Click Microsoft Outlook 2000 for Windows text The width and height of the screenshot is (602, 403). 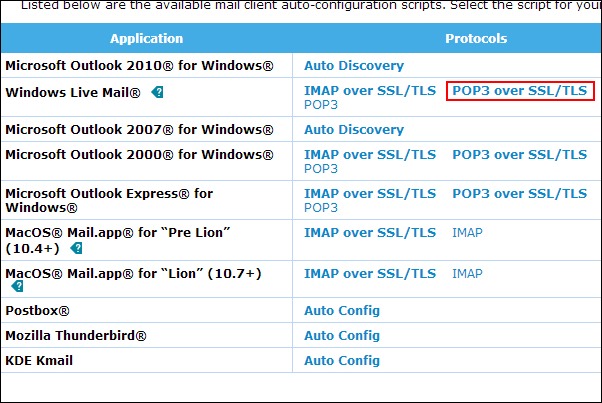pyautogui.click(x=139, y=155)
